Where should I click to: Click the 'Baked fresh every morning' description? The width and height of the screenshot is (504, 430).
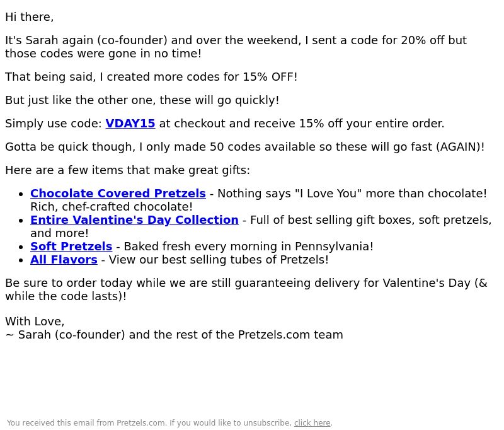point(248,247)
